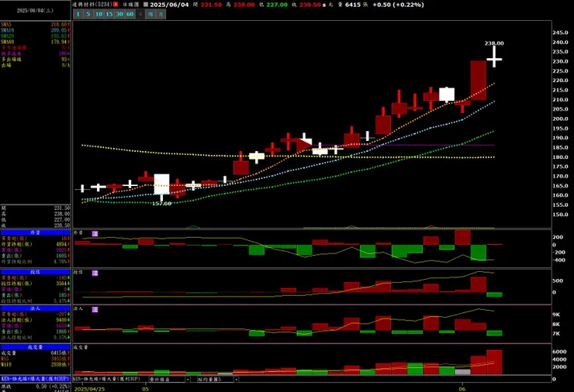Click the 245.0 price axis label
Viewport: 574px width, 392px height.
560,33
